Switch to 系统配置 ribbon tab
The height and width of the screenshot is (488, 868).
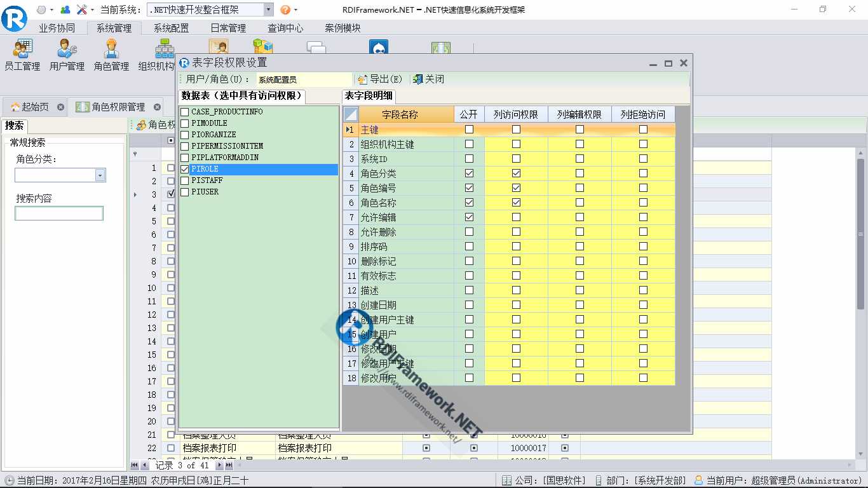pyautogui.click(x=172, y=28)
